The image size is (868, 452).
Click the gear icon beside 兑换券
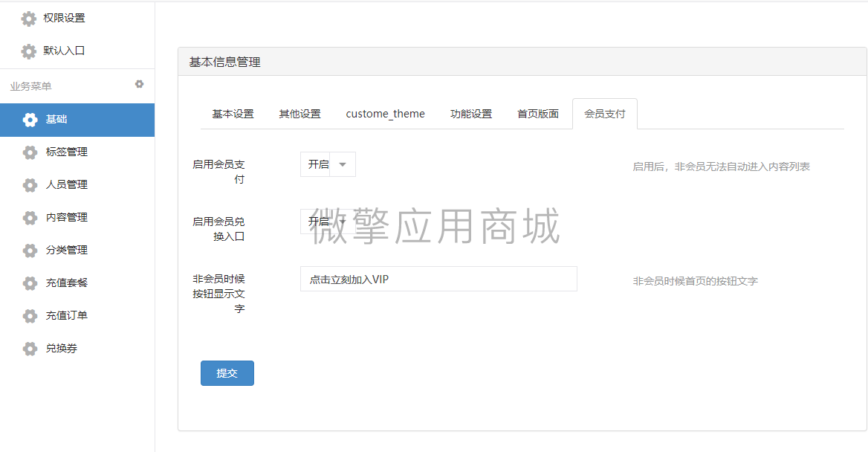[x=29, y=348]
